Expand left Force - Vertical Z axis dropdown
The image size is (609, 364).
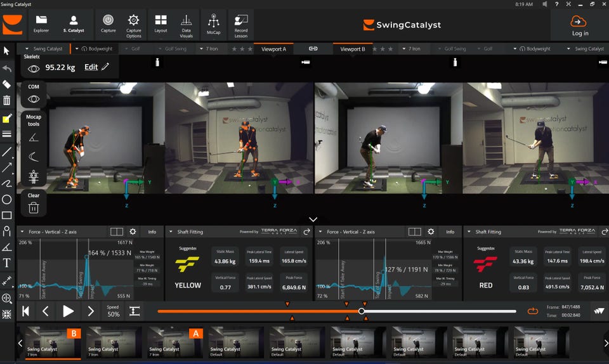(22, 231)
